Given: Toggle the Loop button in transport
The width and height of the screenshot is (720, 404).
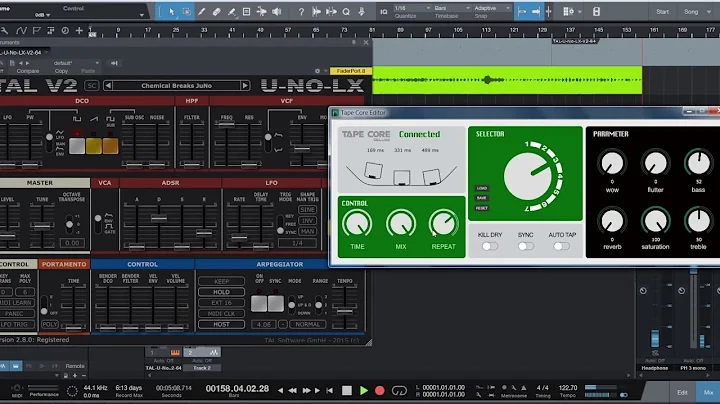Looking at the screenshot, I should click(399, 391).
